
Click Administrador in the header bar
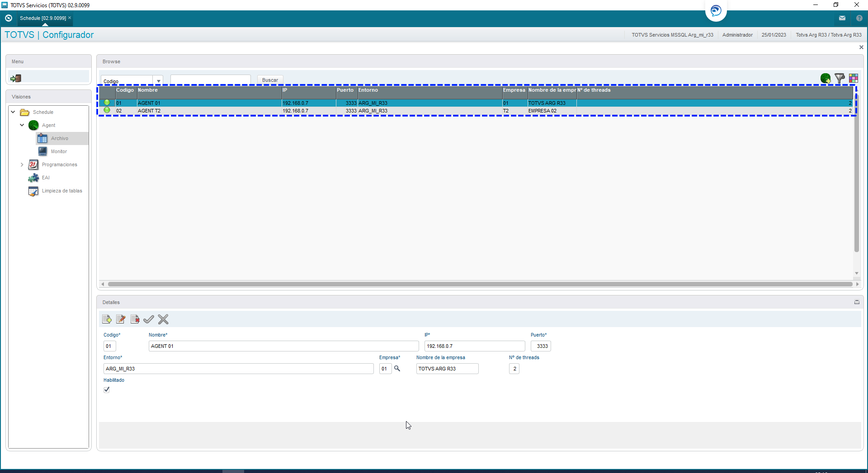point(737,35)
